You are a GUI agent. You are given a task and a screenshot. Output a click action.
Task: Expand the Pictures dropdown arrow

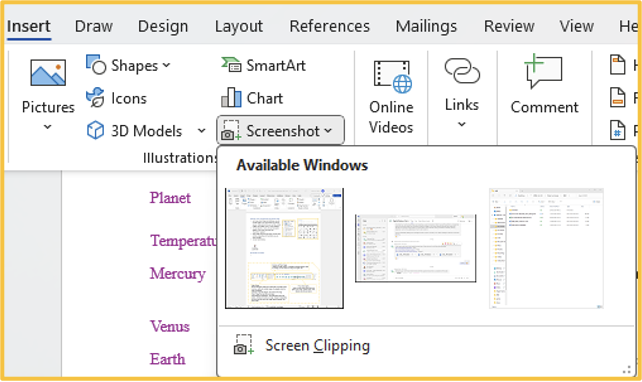point(48,127)
